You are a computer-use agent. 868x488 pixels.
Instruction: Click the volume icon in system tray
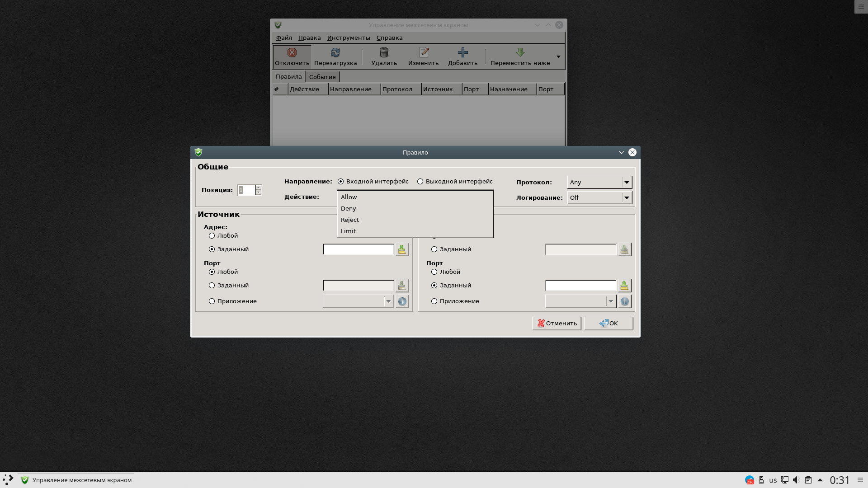[x=796, y=480]
